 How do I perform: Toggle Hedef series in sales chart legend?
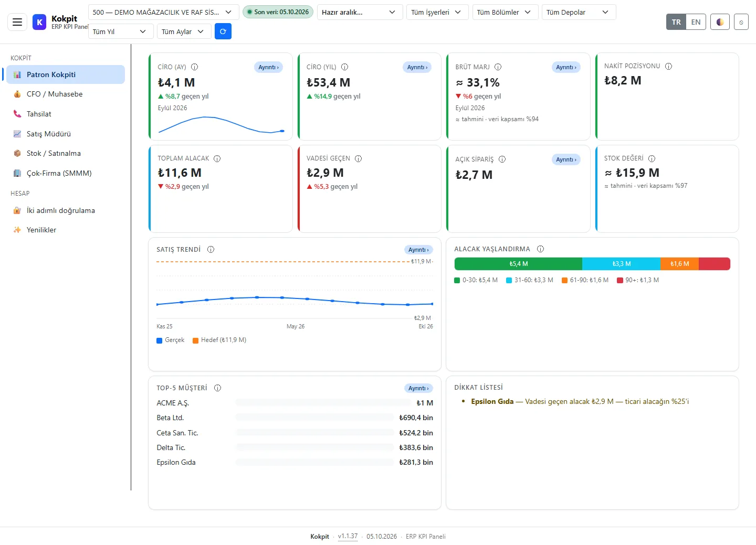(219, 340)
